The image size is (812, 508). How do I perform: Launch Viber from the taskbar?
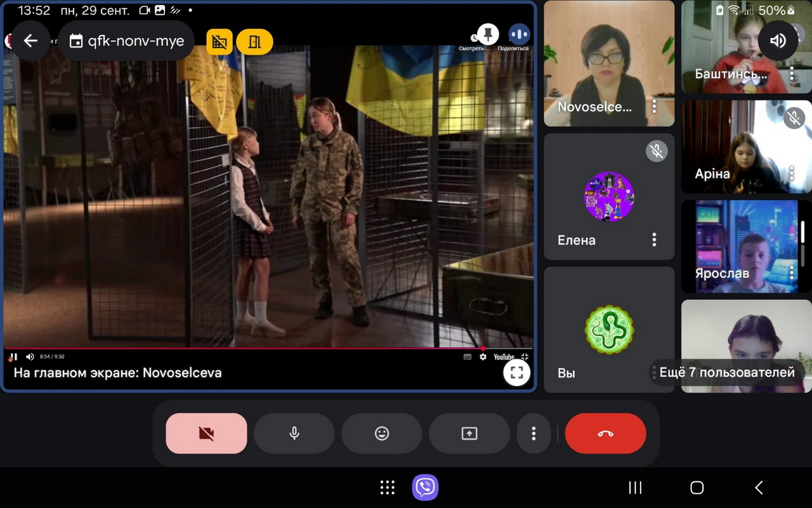(425, 488)
